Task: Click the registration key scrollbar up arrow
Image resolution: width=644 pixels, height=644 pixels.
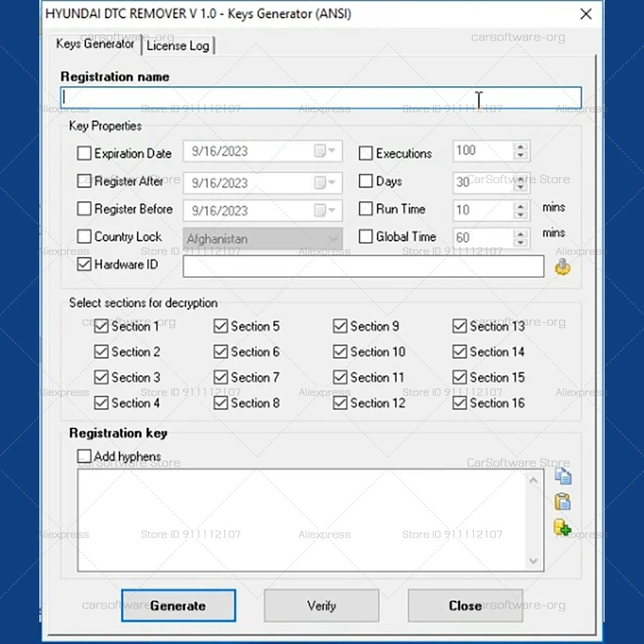Action: coord(533,480)
